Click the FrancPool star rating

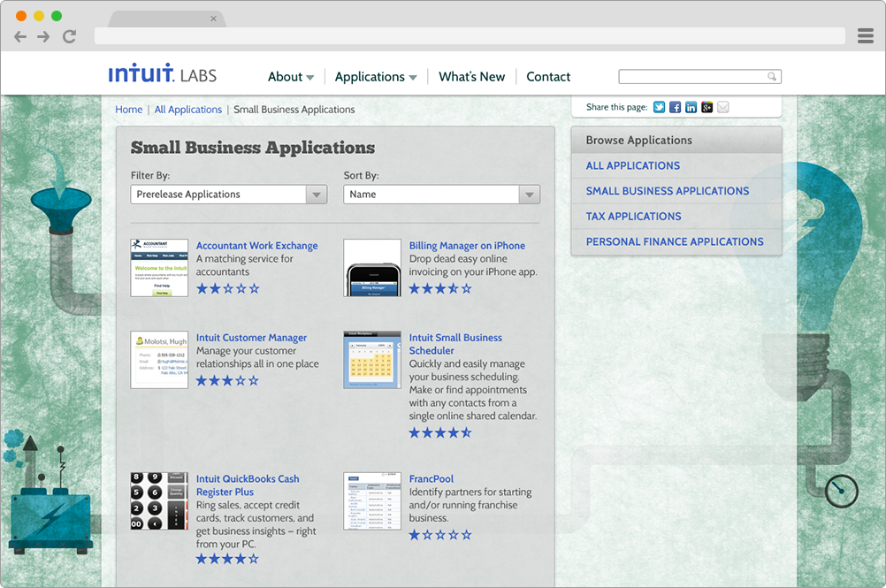[x=440, y=535]
